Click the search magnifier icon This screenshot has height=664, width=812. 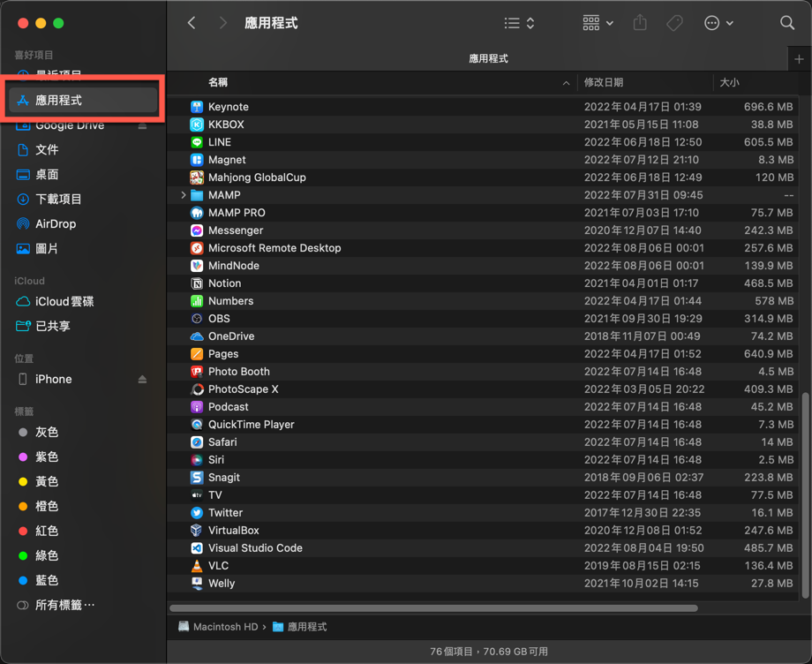pos(787,23)
